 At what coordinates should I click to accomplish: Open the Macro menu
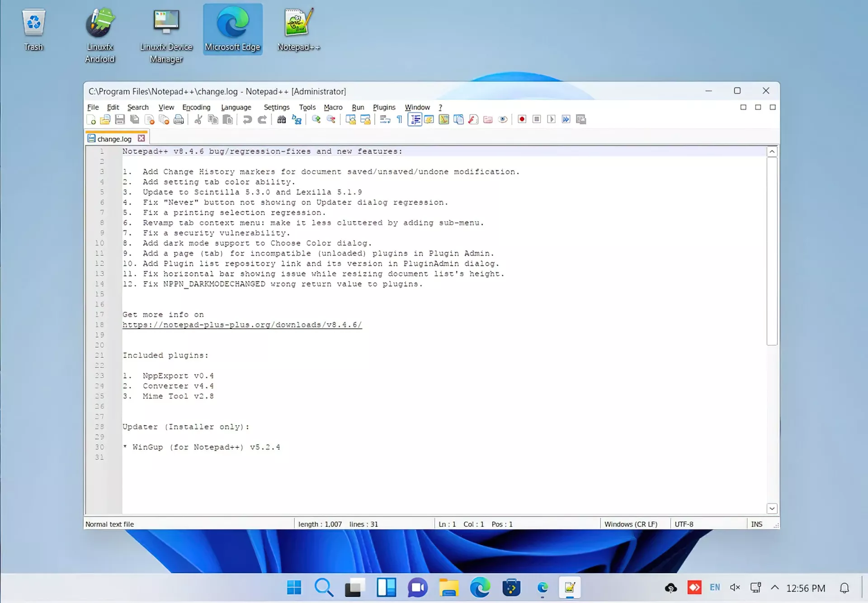[x=333, y=107]
